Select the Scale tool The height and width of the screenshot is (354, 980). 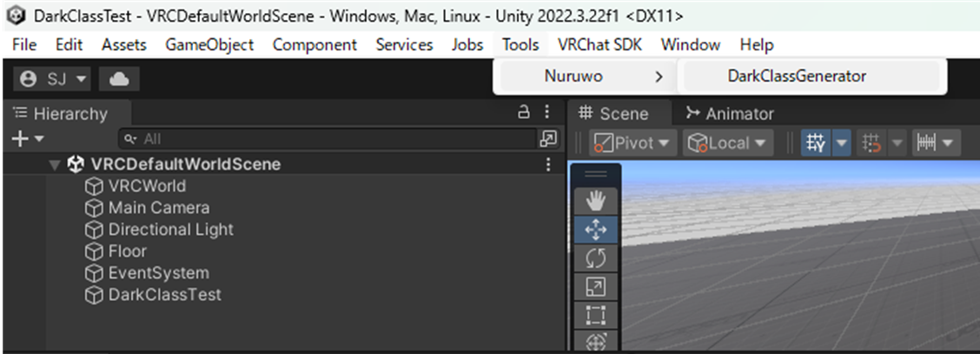[x=596, y=287]
